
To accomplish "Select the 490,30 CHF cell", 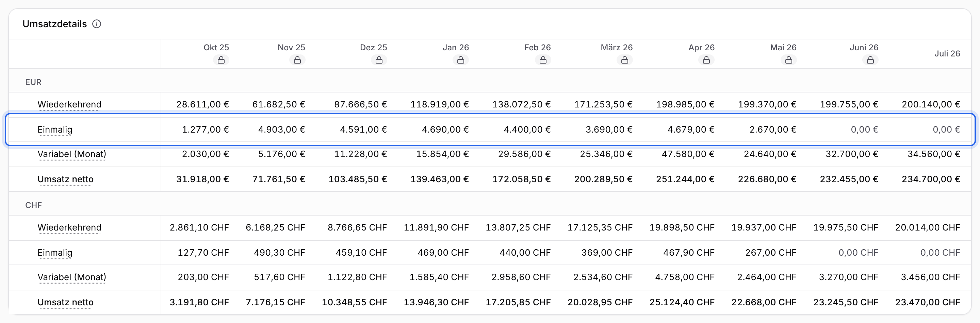I will [x=280, y=253].
